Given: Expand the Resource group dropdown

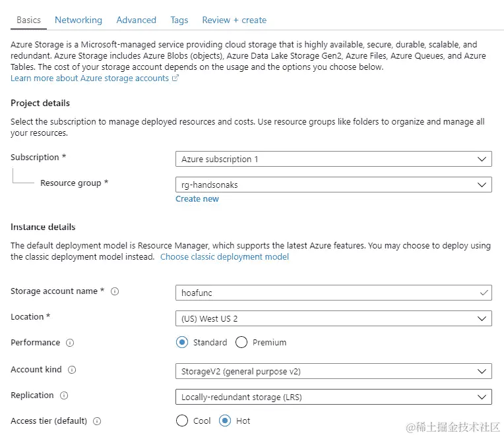Looking at the screenshot, I should pyautogui.click(x=333, y=185).
